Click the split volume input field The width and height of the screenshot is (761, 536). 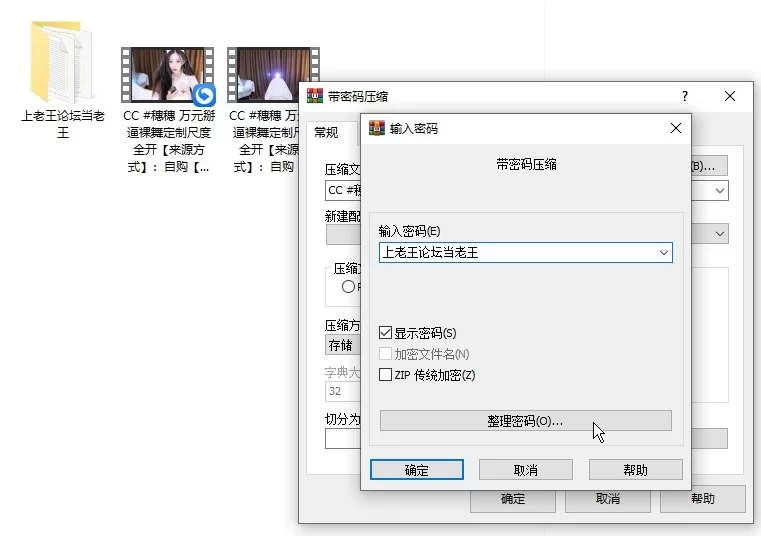pyautogui.click(x=343, y=439)
